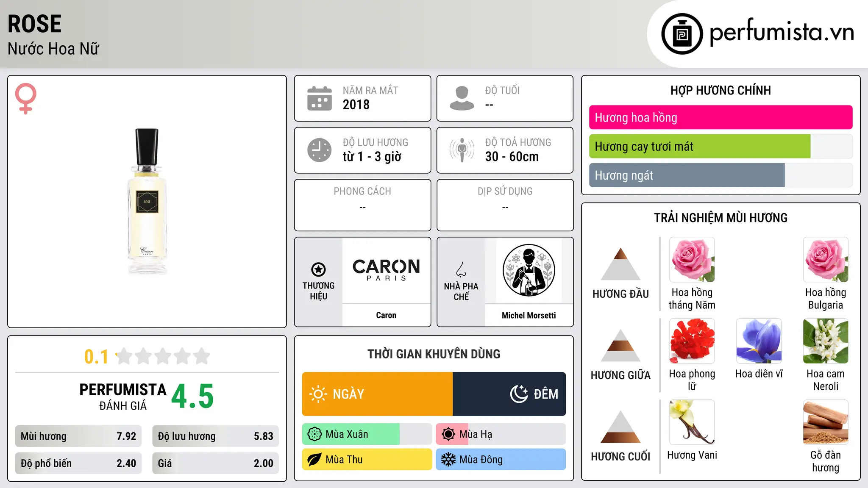Click the Hương đầu pyramid icon
This screenshot has height=488, width=868.
point(620,264)
